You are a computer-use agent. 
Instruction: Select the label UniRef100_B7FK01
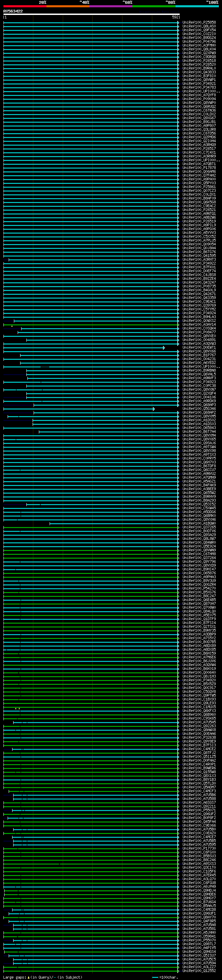(x=199, y=267)
